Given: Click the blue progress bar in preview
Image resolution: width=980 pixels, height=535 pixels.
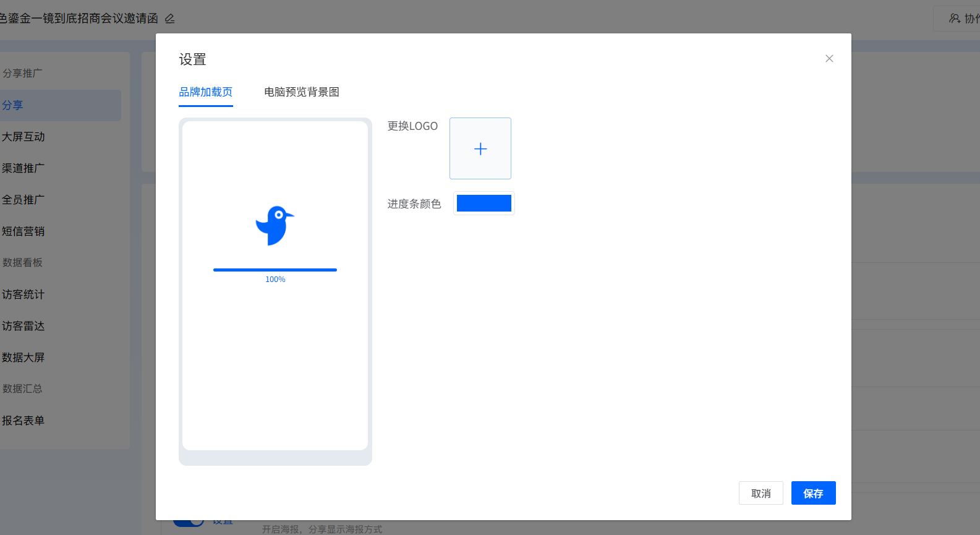Looking at the screenshot, I should point(275,270).
